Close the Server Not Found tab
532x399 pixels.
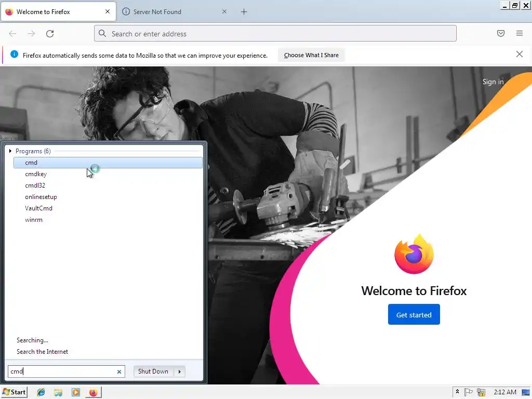click(x=224, y=11)
